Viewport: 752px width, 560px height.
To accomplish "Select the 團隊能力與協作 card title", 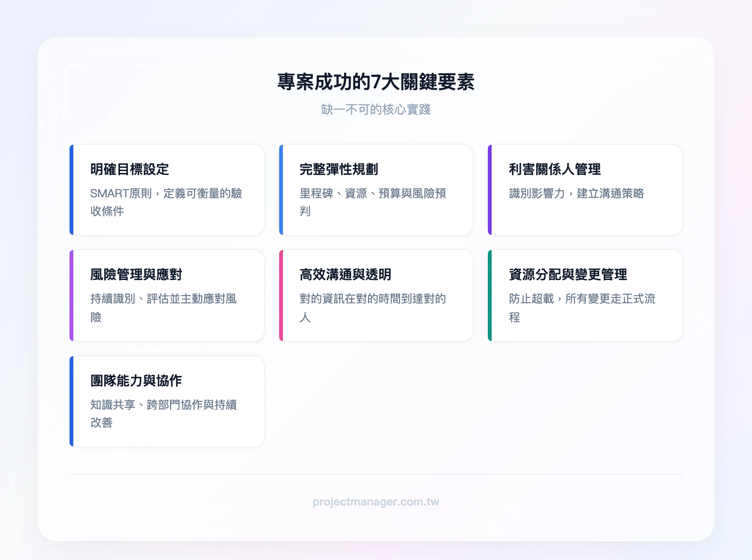I will [136, 381].
